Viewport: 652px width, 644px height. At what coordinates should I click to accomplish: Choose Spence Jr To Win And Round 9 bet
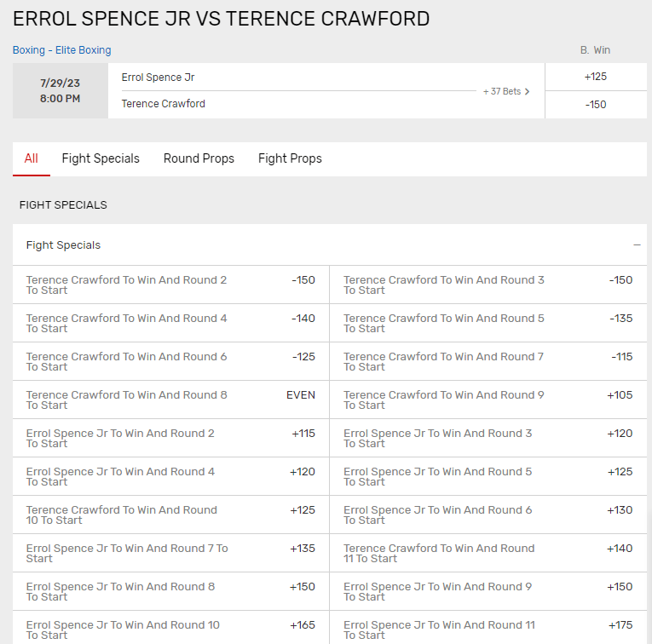point(488,591)
